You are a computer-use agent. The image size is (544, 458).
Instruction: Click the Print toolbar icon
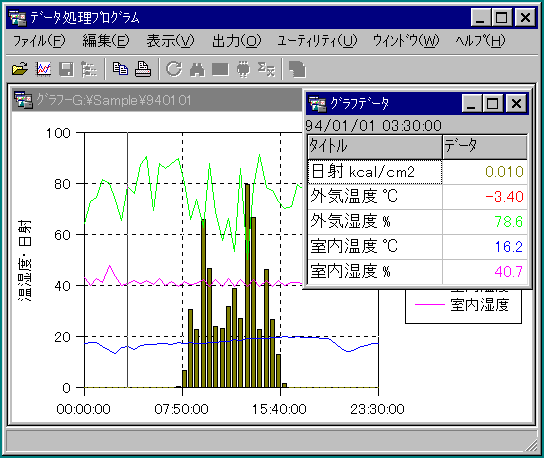coord(143,69)
